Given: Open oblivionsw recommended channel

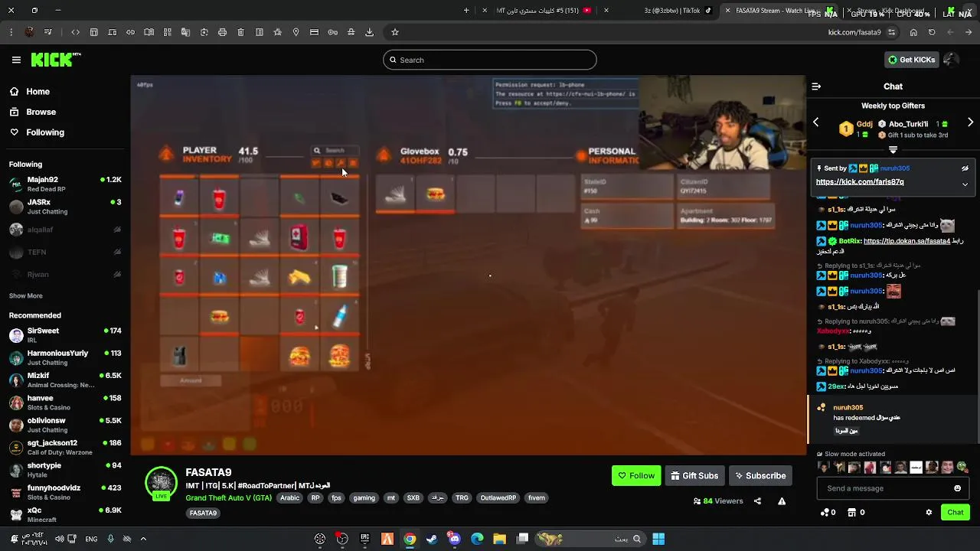Looking at the screenshot, I should [64, 425].
